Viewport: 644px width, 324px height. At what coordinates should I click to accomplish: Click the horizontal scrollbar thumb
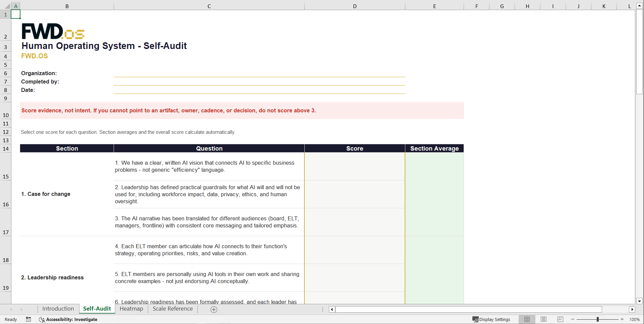[469, 310]
